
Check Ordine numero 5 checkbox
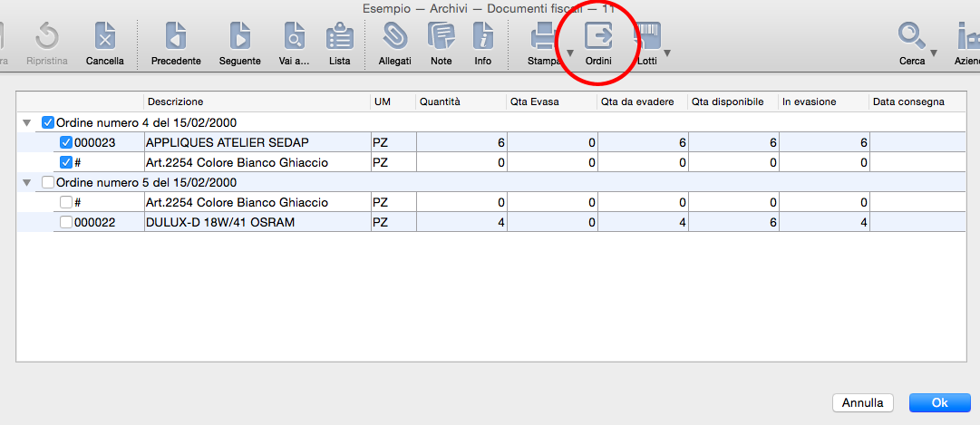tap(48, 183)
